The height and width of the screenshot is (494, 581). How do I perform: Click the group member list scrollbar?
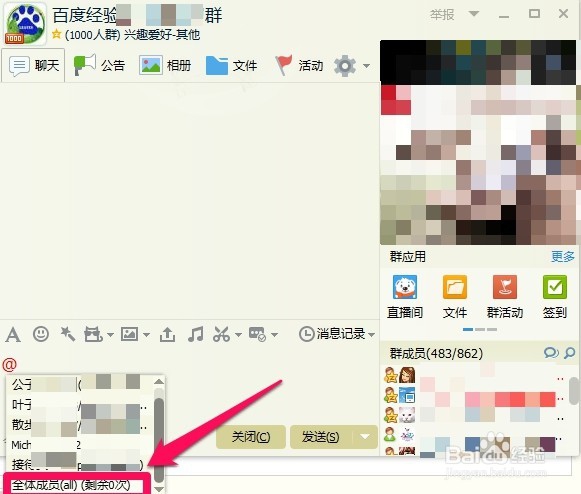tap(574, 391)
